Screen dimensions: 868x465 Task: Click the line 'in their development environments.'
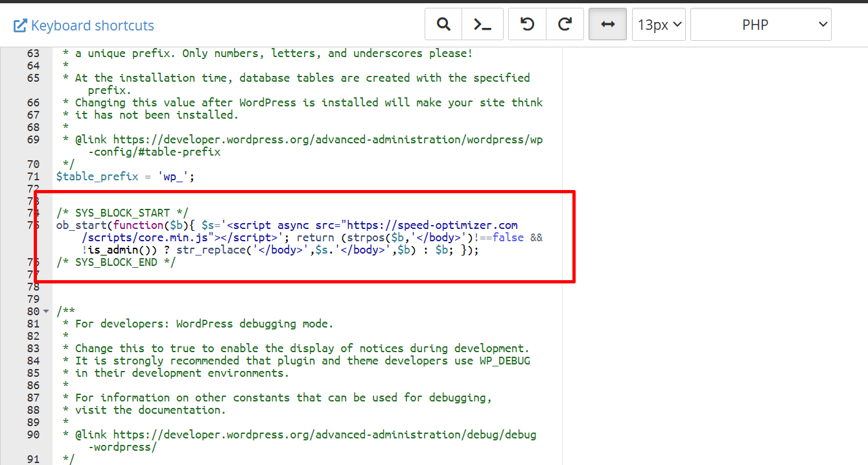182,373
